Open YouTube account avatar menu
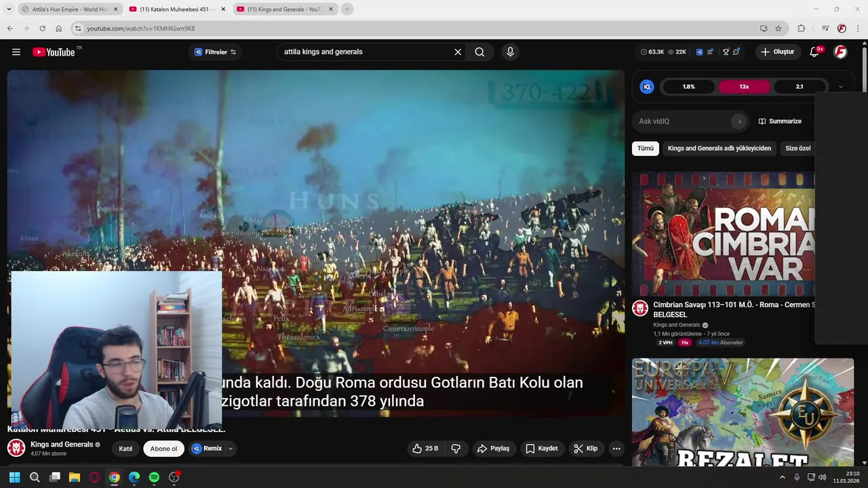The image size is (868, 488). 840,52
